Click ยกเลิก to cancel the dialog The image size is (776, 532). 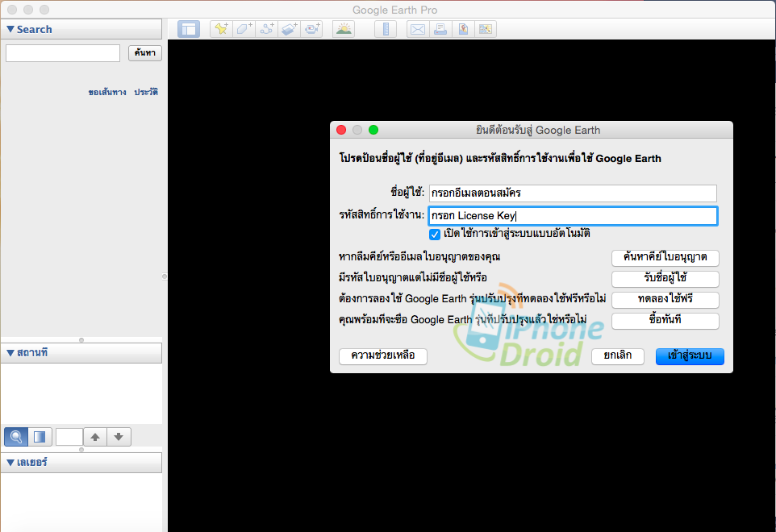click(x=618, y=356)
